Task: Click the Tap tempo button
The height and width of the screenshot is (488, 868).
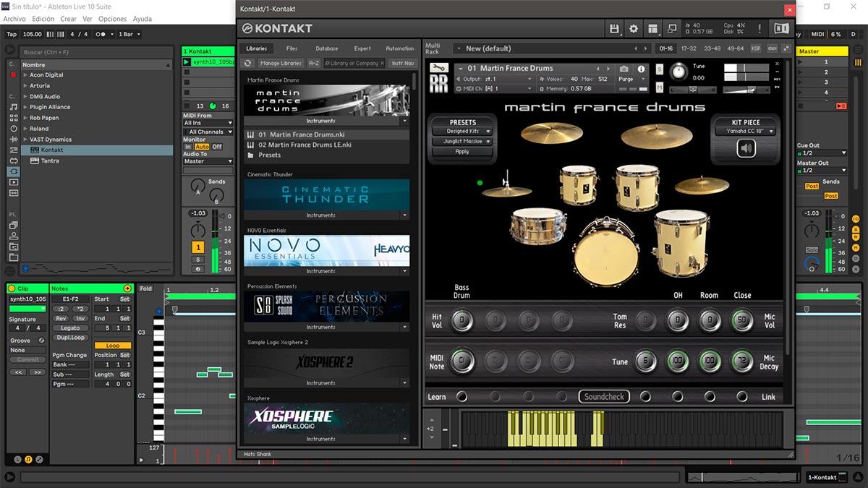Action: [x=12, y=34]
